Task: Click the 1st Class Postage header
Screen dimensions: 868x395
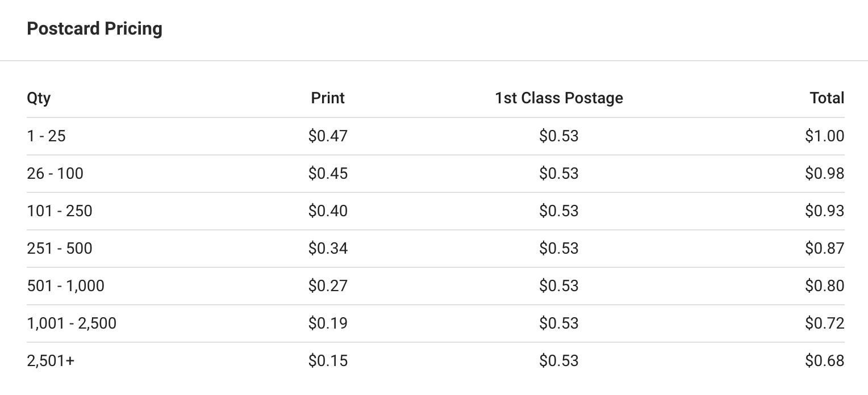Action: click(559, 98)
